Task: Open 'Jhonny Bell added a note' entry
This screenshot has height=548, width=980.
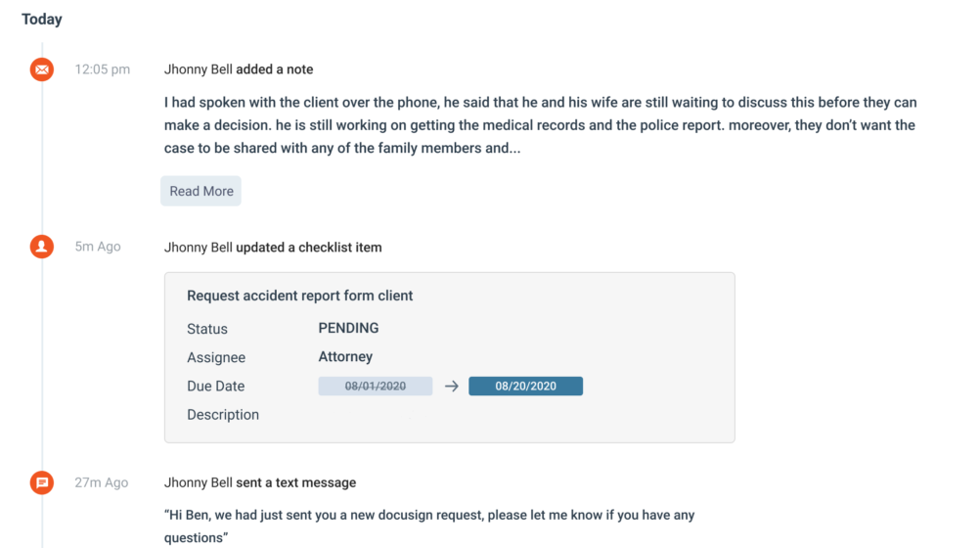Action: coord(239,69)
